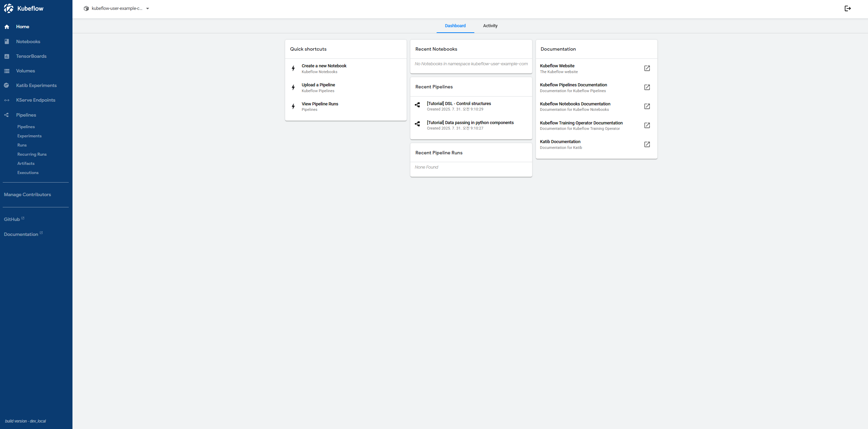Open Manage Contributors page
868x429 pixels.
28,194
